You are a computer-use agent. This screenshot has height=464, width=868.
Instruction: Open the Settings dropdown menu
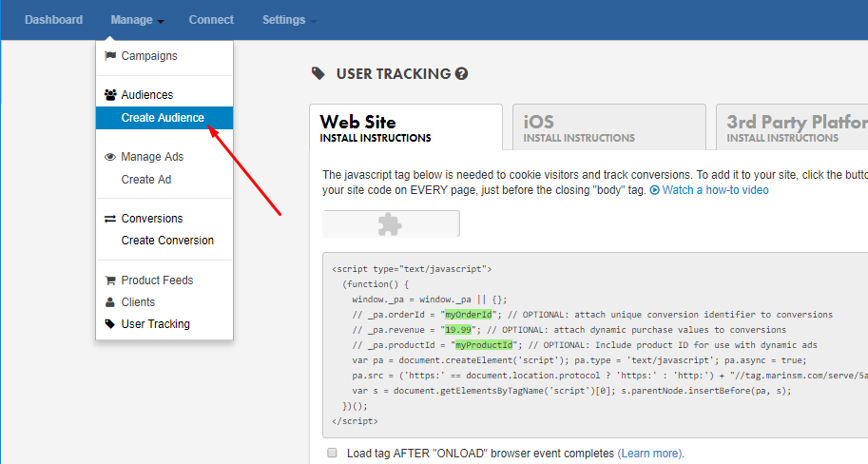pyautogui.click(x=289, y=20)
